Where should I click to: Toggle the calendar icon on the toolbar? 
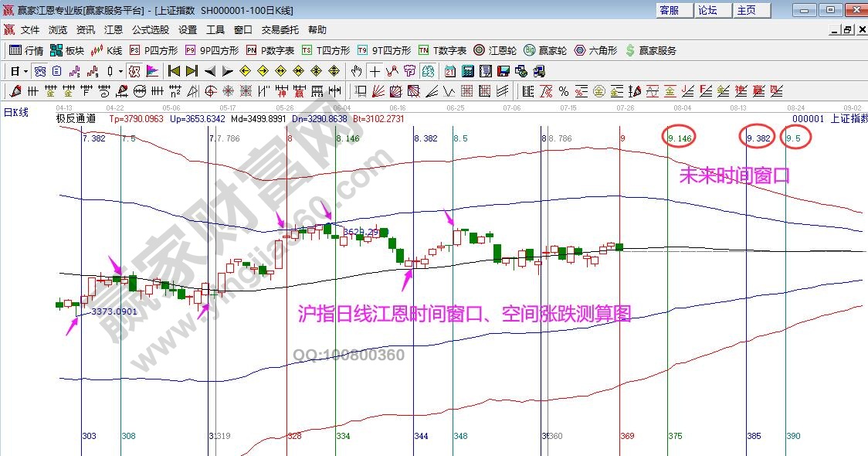pyautogui.click(x=449, y=72)
